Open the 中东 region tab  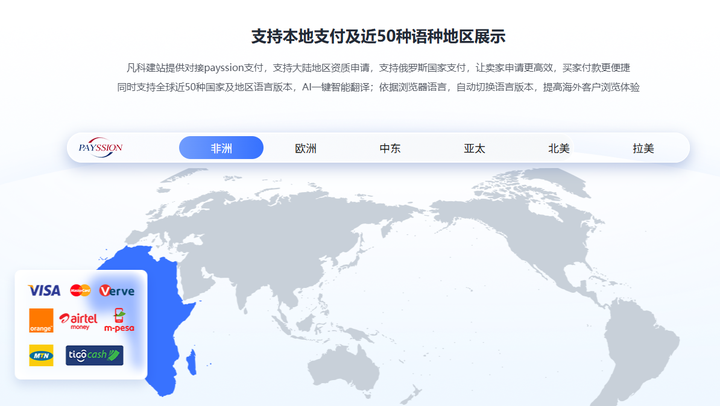[390, 148]
